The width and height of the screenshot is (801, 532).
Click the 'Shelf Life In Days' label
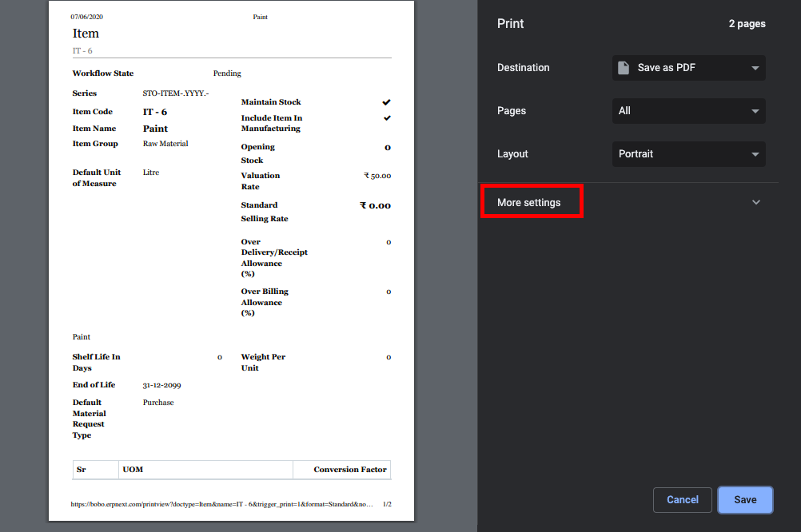[x=96, y=362]
